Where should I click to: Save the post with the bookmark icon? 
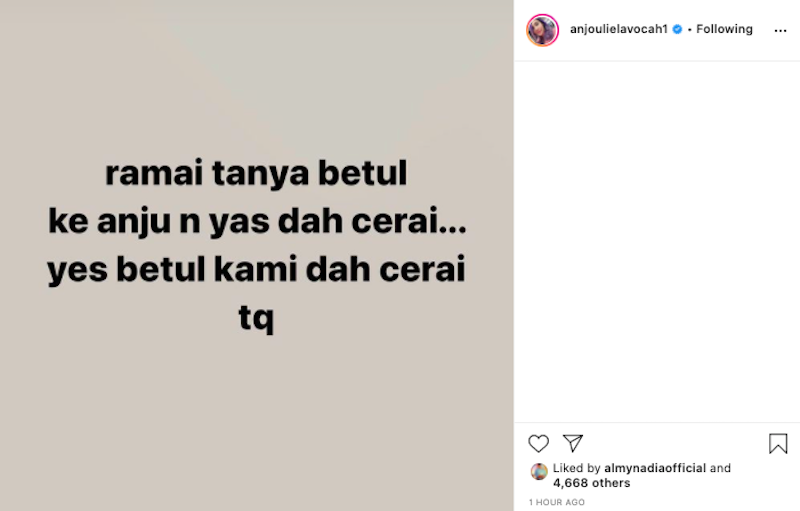click(778, 443)
